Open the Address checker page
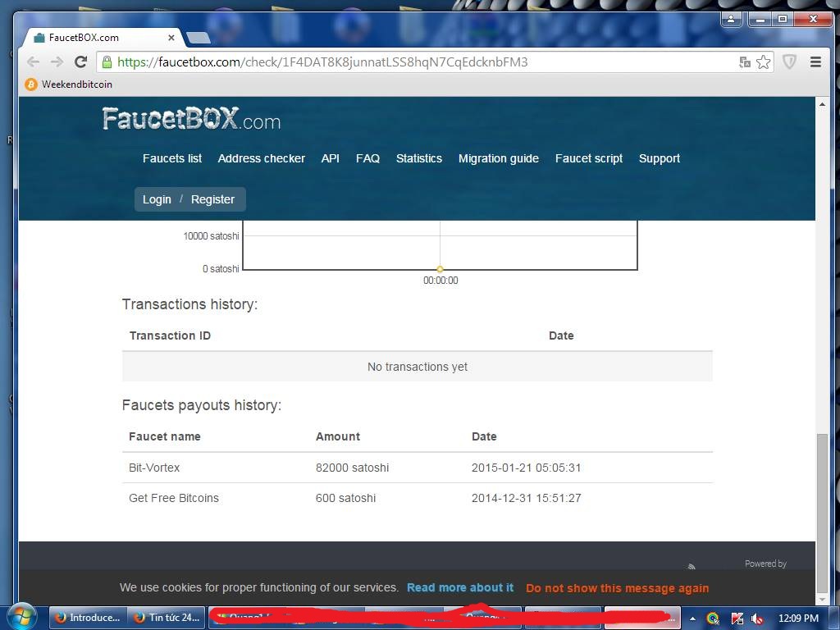Image resolution: width=840 pixels, height=630 pixels. click(x=262, y=158)
